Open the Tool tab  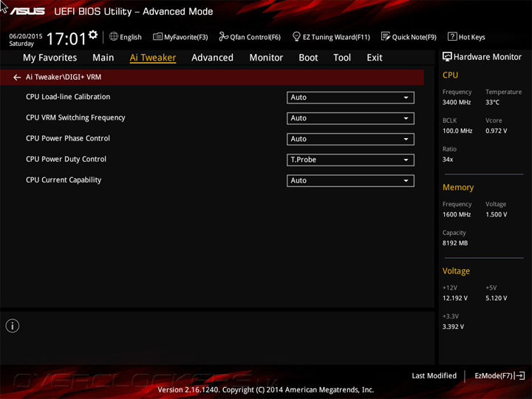pos(342,58)
